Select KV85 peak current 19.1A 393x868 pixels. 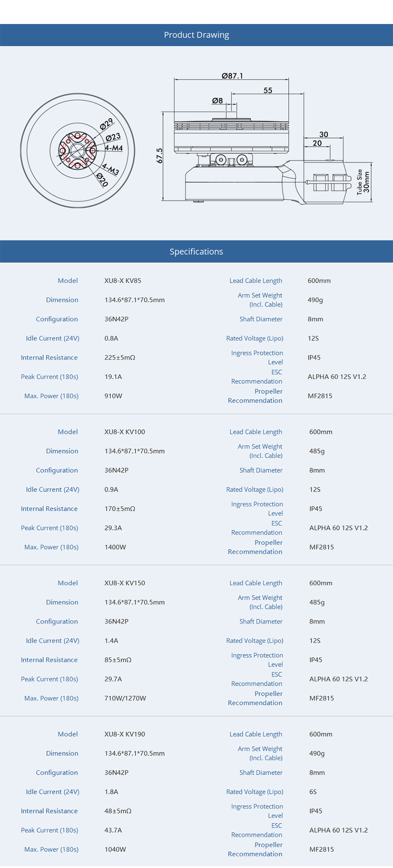pyautogui.click(x=113, y=377)
